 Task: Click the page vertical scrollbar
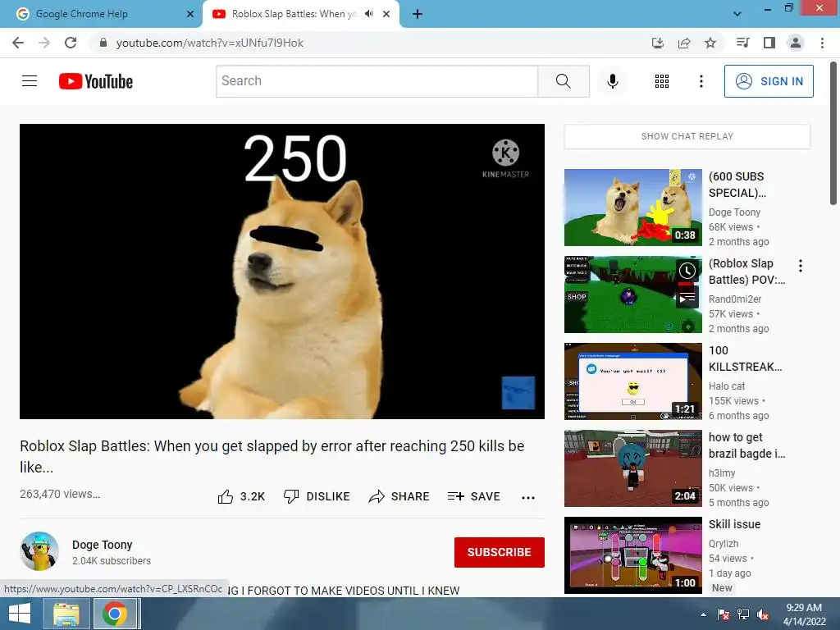[x=833, y=134]
